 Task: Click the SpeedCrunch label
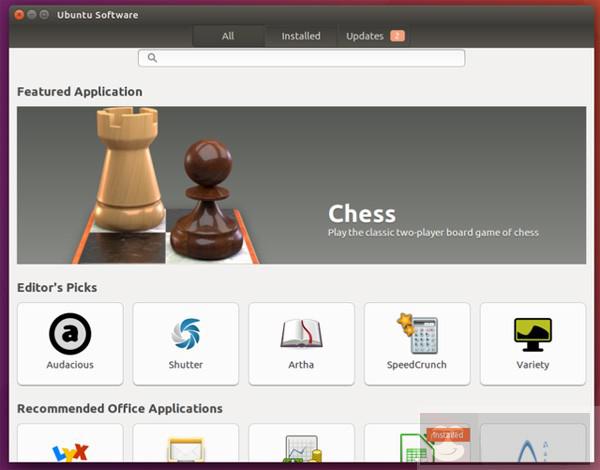coord(417,365)
